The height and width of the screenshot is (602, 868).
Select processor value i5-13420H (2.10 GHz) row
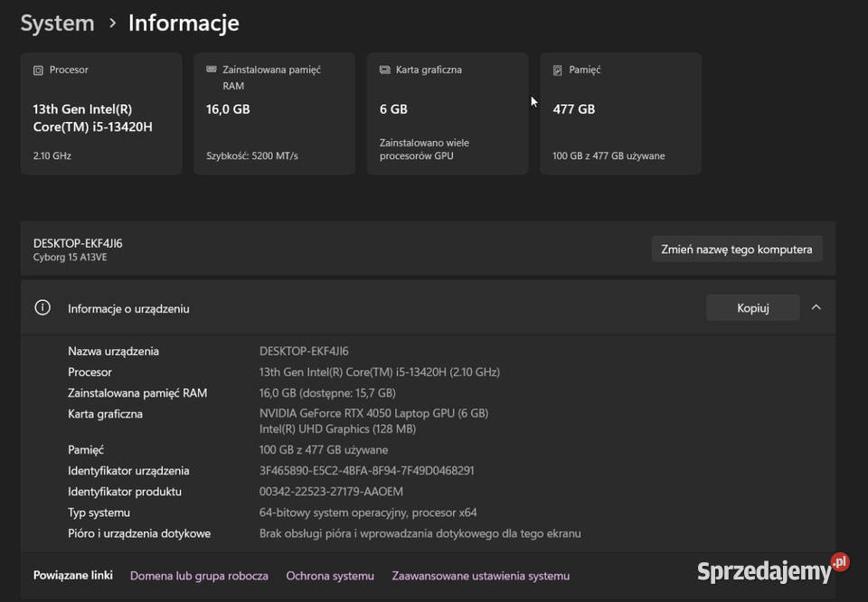[379, 372]
